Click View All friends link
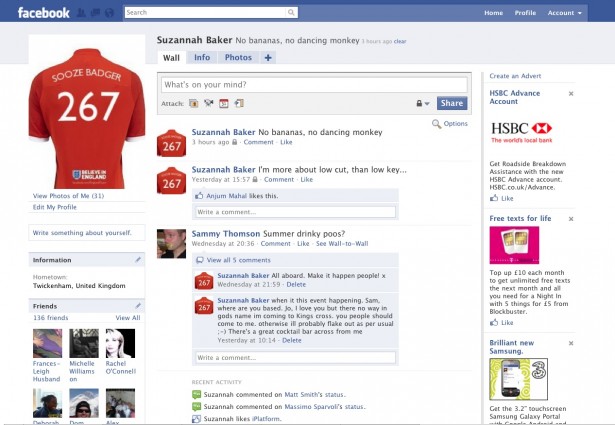Image resolution: width=615 pixels, height=425 pixels. [x=128, y=318]
